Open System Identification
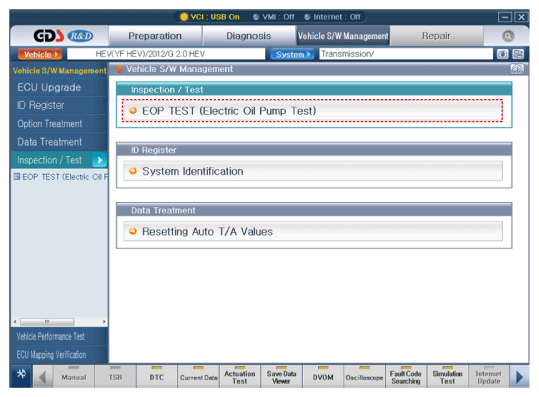 click(x=313, y=171)
